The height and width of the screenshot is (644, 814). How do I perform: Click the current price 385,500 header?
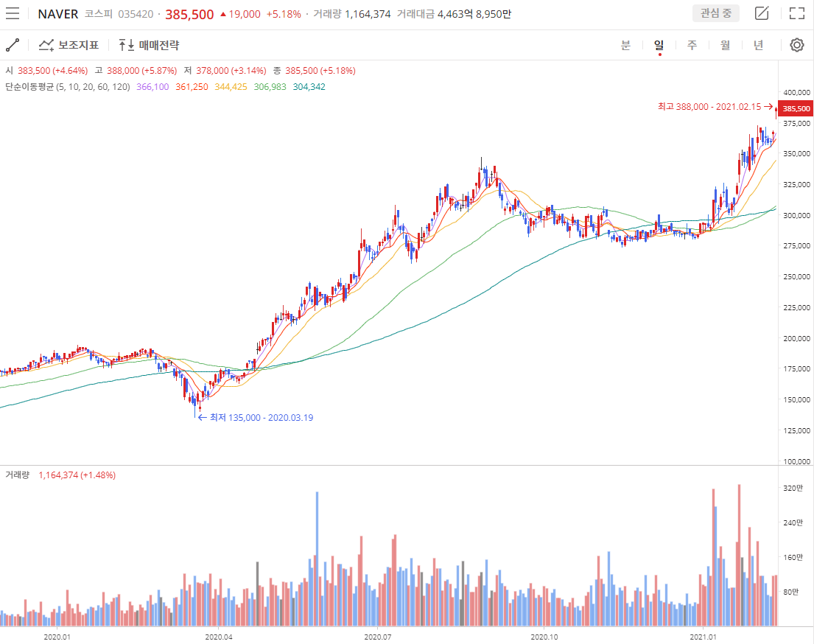click(x=189, y=15)
